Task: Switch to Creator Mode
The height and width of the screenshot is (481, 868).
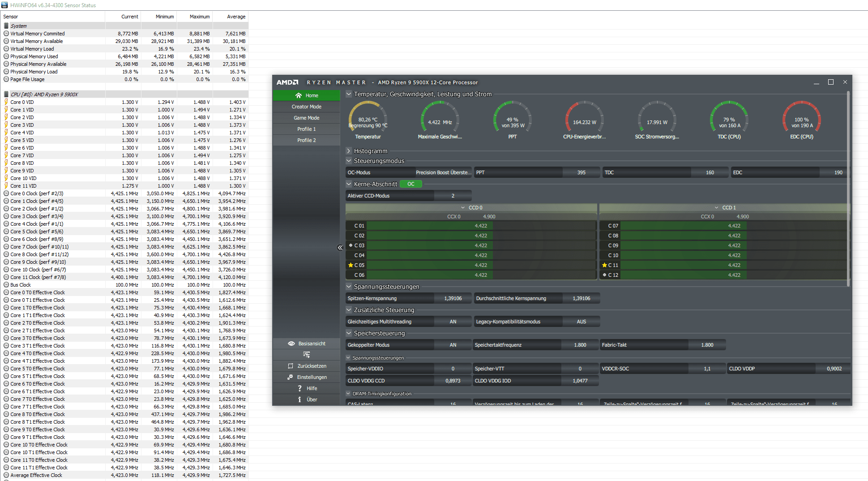Action: click(x=306, y=107)
